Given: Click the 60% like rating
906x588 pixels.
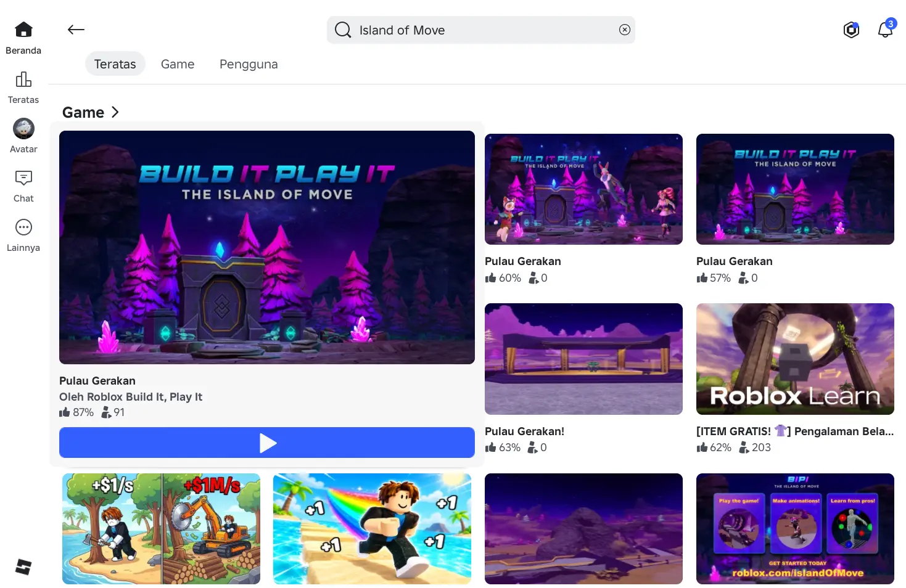Looking at the screenshot, I should tap(503, 278).
